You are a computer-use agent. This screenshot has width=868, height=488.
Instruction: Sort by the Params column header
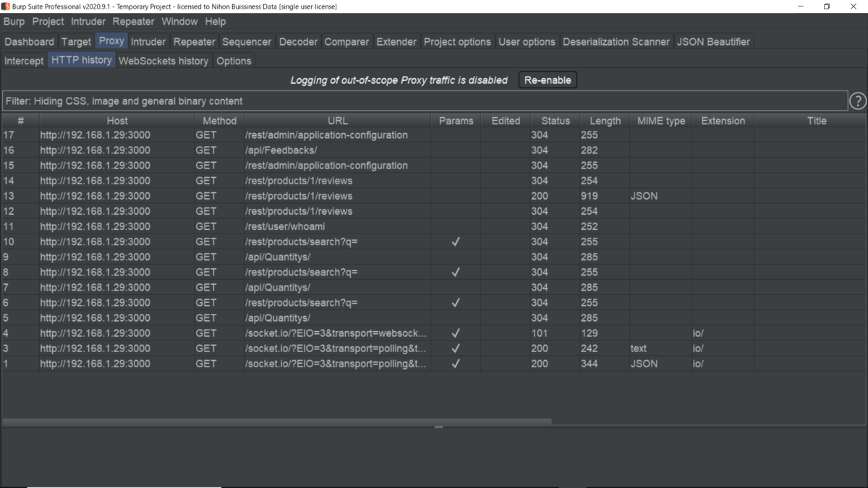(456, 121)
